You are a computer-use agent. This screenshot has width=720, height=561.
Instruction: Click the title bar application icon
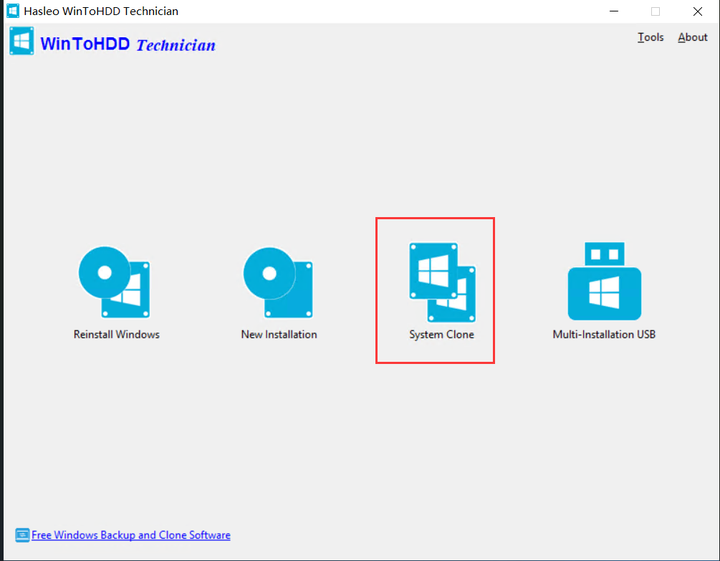(13, 11)
